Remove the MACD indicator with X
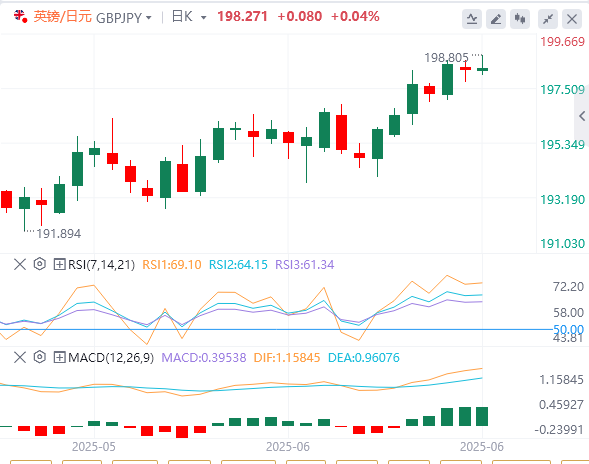This screenshot has height=464, width=589. 20,357
